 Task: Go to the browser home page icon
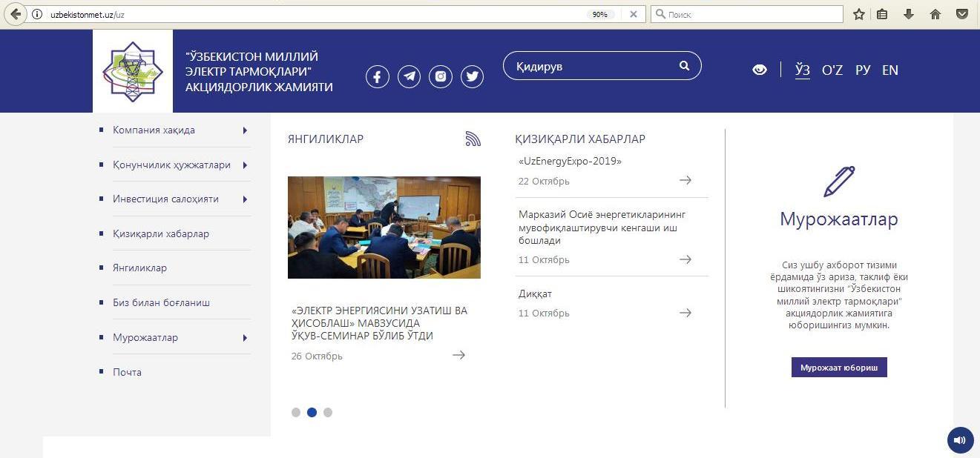[x=935, y=14]
